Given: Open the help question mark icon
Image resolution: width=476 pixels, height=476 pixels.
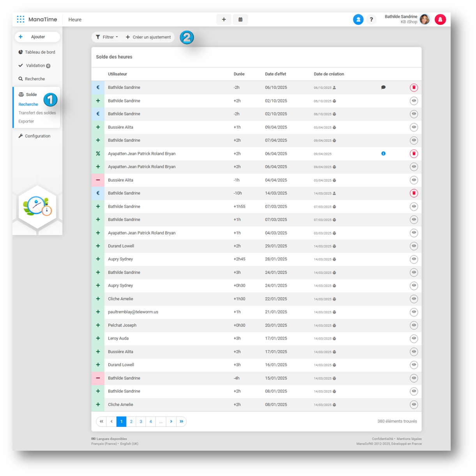Looking at the screenshot, I should (371, 19).
